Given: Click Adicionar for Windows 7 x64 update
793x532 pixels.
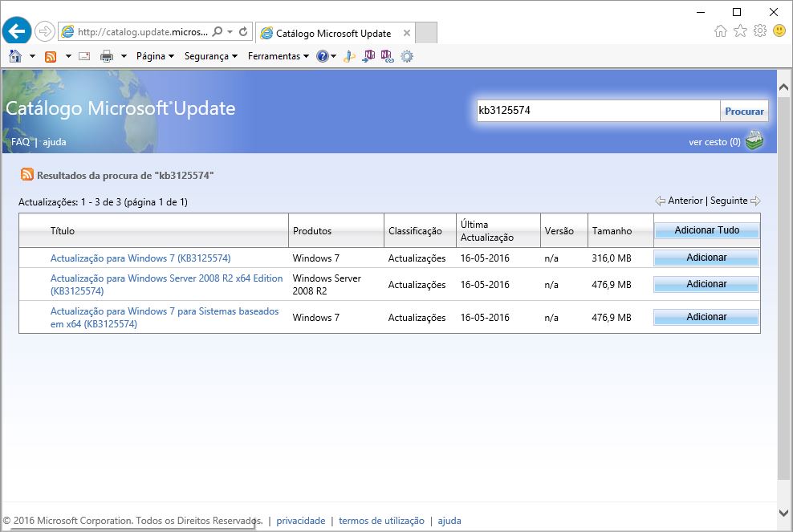Looking at the screenshot, I should click(x=706, y=317).
